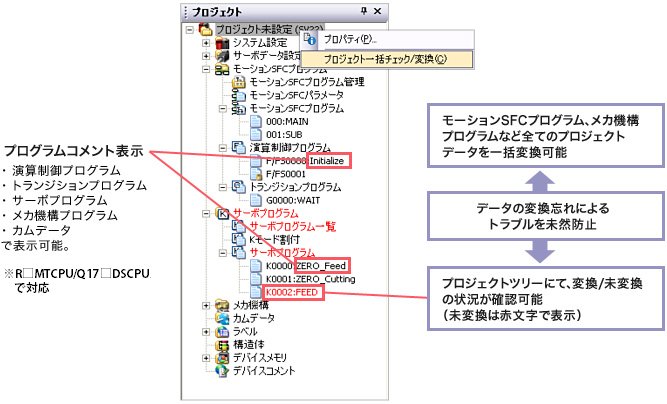This screenshot has width=667, height=404.
Task: Click the 構造体 icon in tree
Action: click(x=223, y=343)
